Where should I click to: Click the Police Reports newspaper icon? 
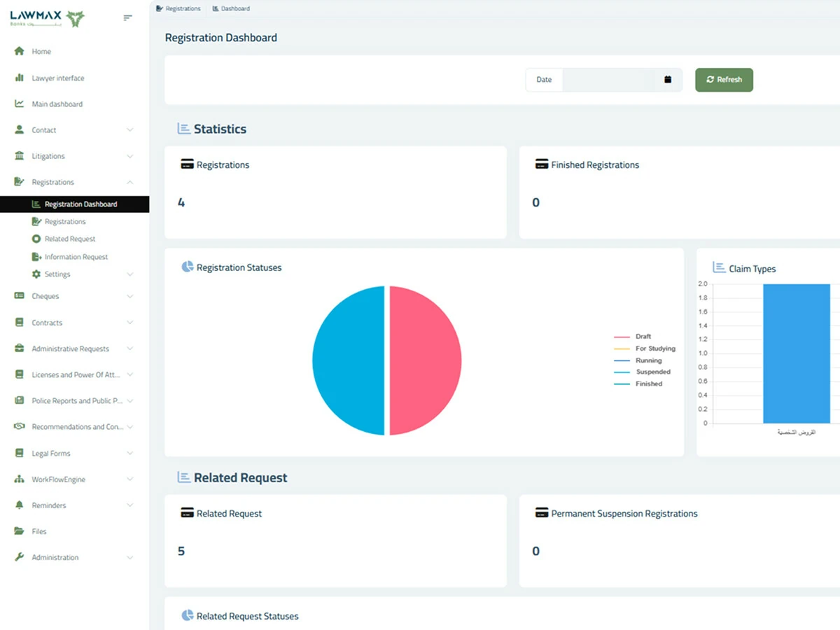point(20,400)
